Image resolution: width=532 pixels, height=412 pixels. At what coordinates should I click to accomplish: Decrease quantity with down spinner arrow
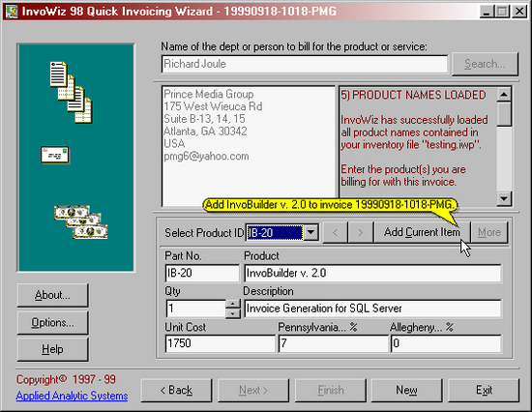pyautogui.click(x=233, y=313)
